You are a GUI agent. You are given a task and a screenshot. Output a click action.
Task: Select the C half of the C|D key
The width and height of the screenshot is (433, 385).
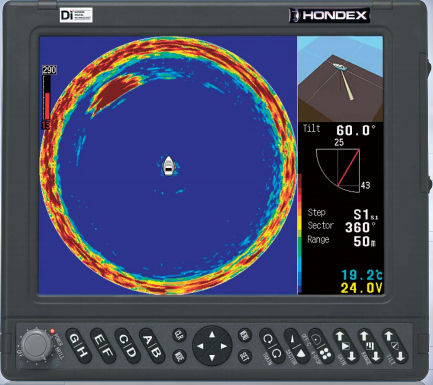[123, 340]
